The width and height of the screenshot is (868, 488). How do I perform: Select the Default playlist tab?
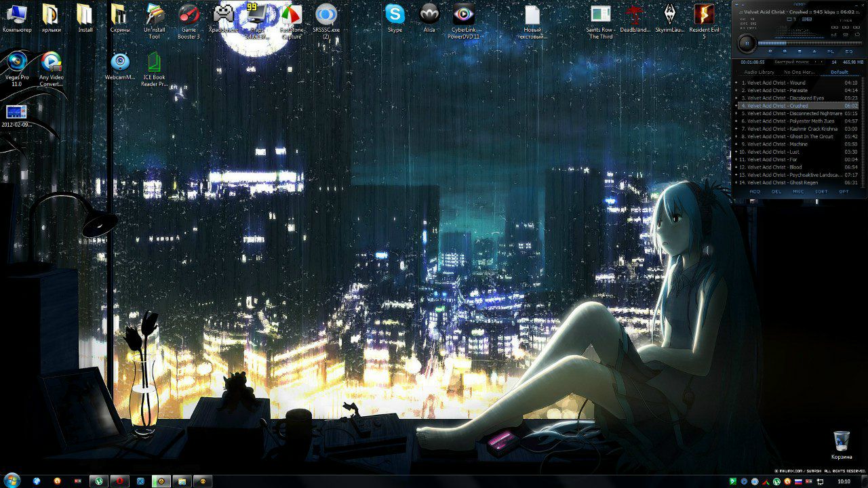(839, 72)
